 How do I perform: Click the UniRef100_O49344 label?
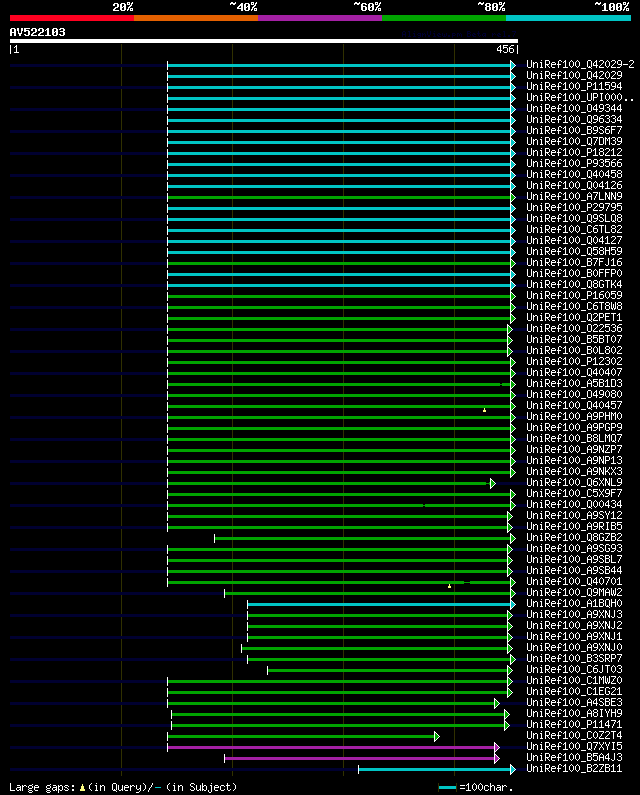pyautogui.click(x=574, y=109)
